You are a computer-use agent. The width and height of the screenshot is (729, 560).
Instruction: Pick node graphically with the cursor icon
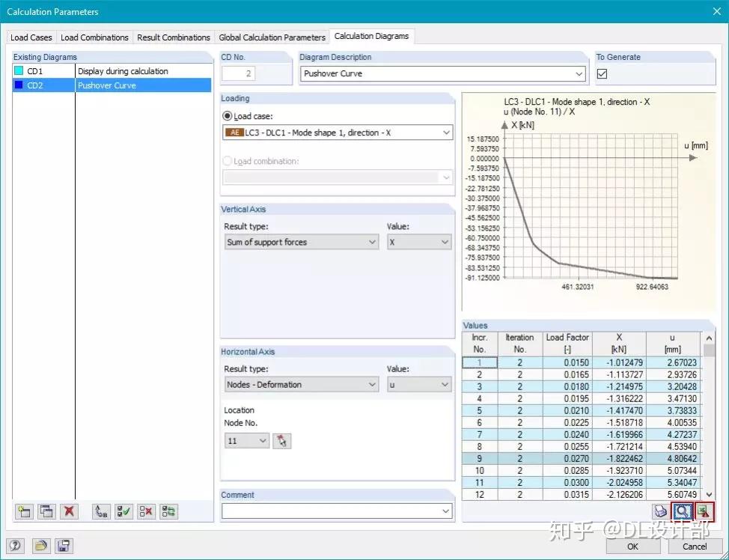[281, 440]
